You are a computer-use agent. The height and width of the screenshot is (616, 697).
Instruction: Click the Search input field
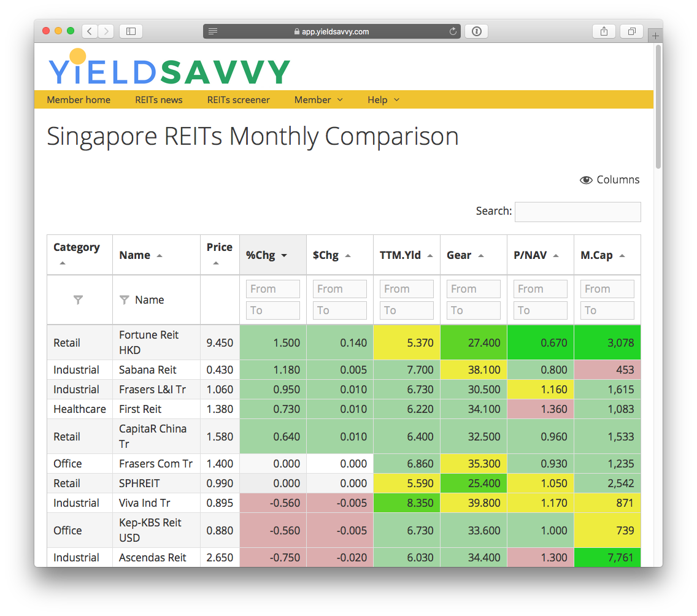(577, 212)
